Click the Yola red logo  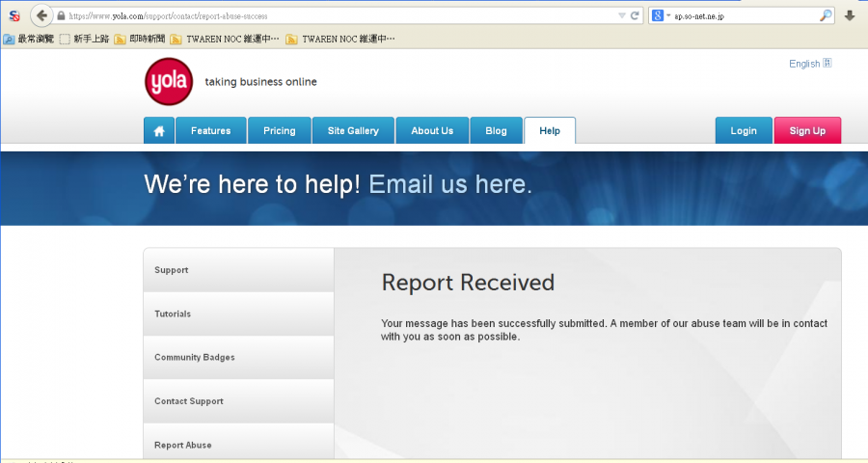click(169, 82)
